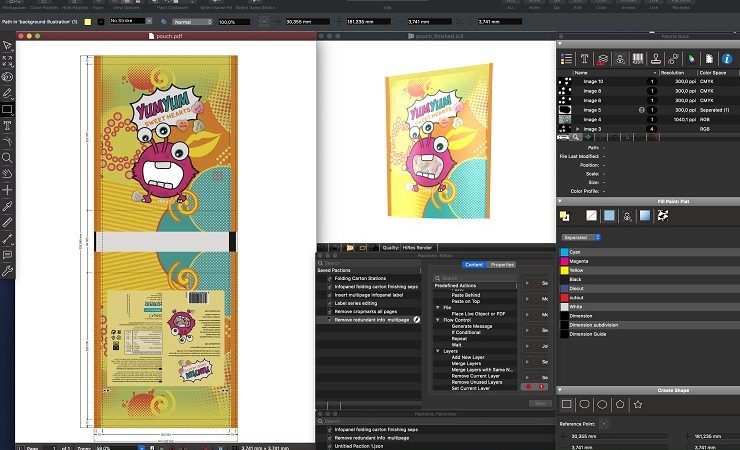740x450 pixels.
Task: Open the Layers inspector icon
Action: tap(602, 59)
